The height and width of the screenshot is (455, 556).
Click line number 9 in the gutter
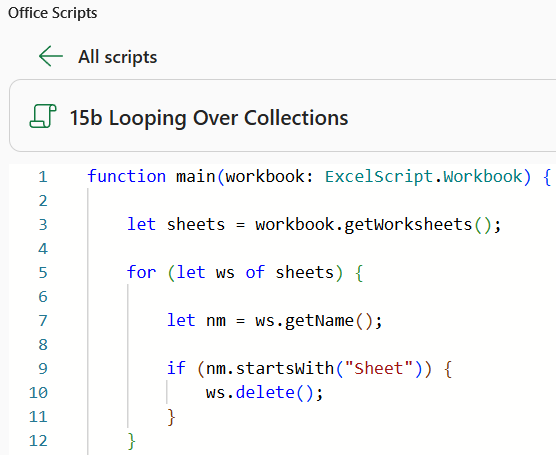coord(43,368)
